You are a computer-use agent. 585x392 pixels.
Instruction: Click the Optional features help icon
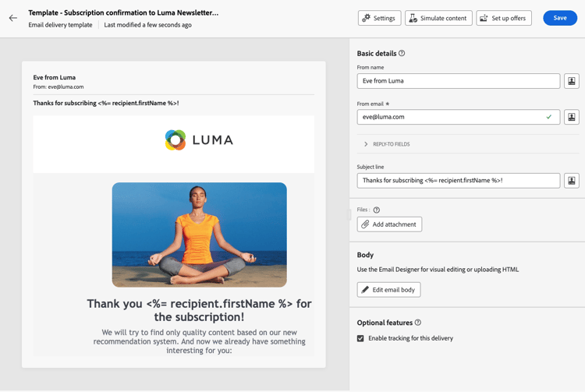[x=418, y=323]
